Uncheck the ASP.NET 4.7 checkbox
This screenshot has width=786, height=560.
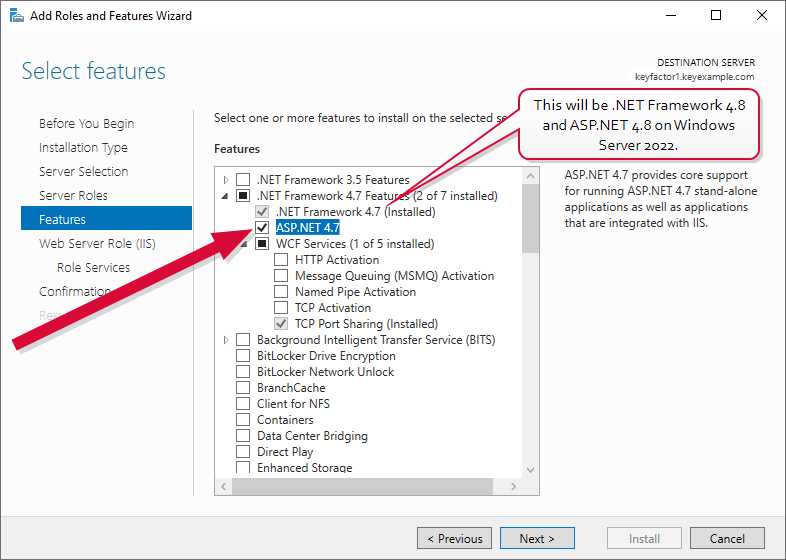pos(263,228)
